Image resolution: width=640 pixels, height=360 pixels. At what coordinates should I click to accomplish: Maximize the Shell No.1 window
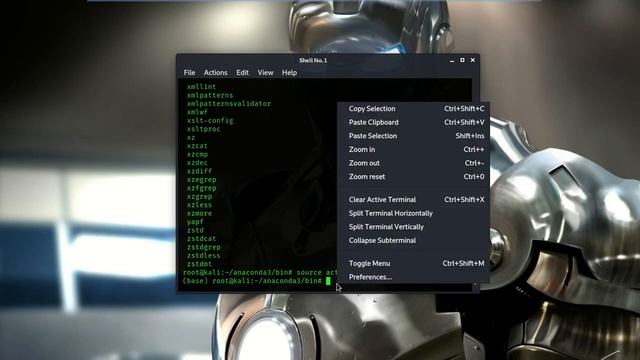click(x=462, y=60)
